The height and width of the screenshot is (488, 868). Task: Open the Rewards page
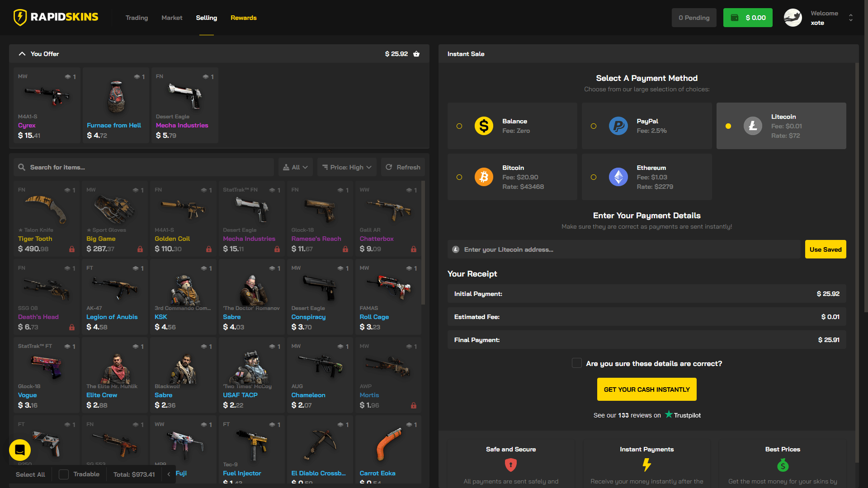[243, 18]
